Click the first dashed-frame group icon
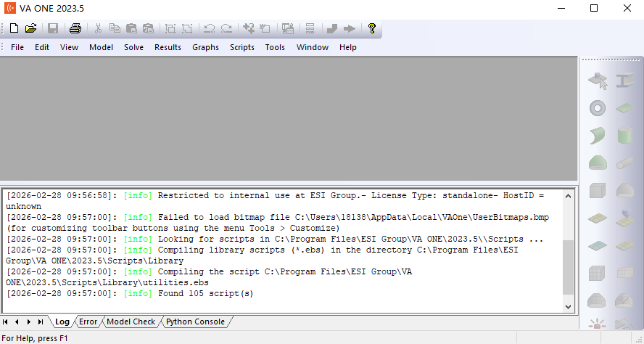Image resolution: width=644 pixels, height=344 pixels. pyautogui.click(x=170, y=28)
